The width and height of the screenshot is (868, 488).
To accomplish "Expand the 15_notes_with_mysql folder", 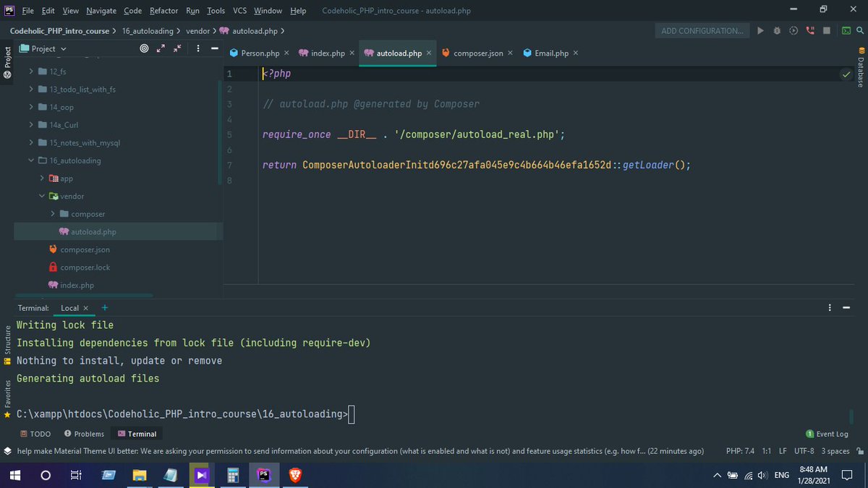I will (x=31, y=142).
